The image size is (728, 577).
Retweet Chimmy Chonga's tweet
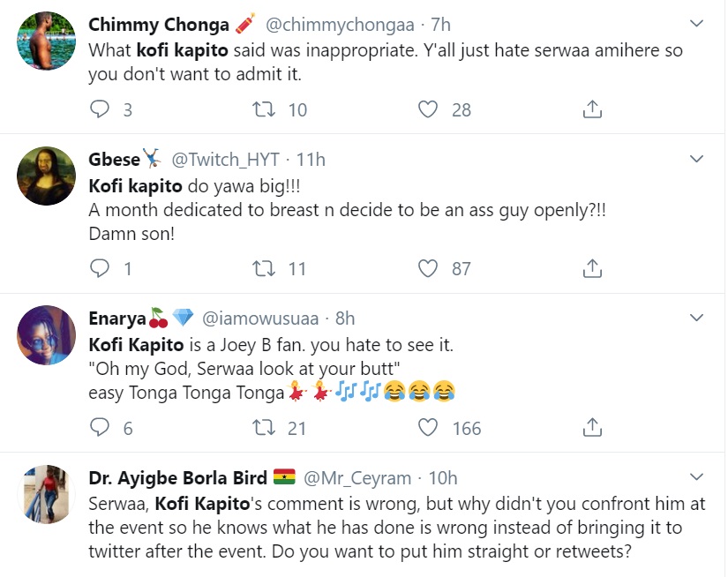click(x=263, y=109)
